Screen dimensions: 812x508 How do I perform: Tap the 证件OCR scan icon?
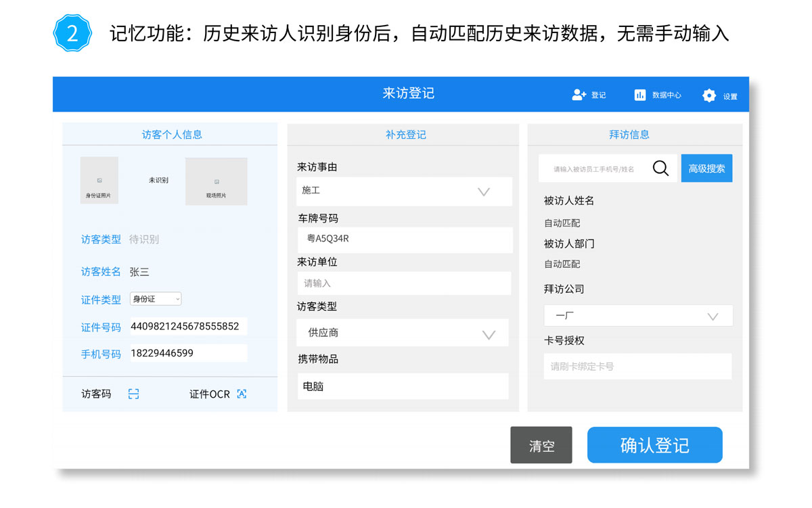(242, 394)
